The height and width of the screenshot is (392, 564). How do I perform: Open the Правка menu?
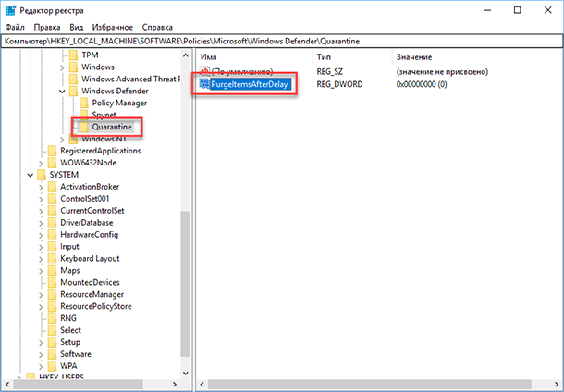[x=47, y=28]
